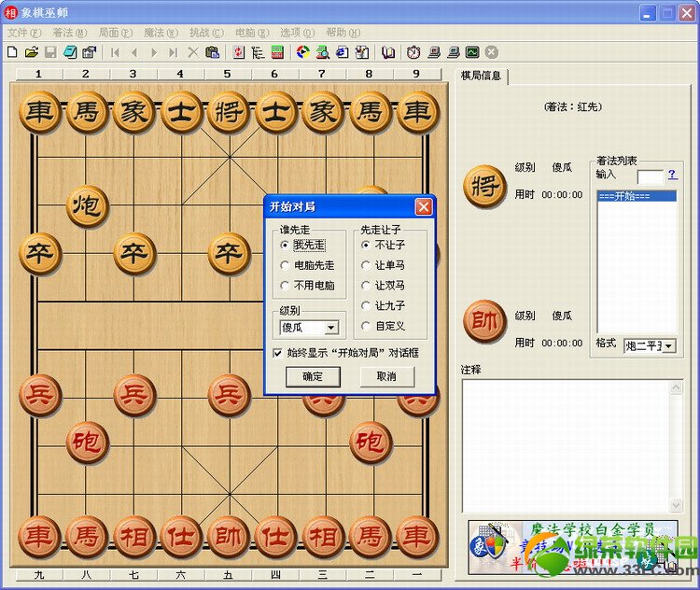Viewport: 700px width, 590px height.
Task: Select ===开始=== in the move list
Action: 637,196
